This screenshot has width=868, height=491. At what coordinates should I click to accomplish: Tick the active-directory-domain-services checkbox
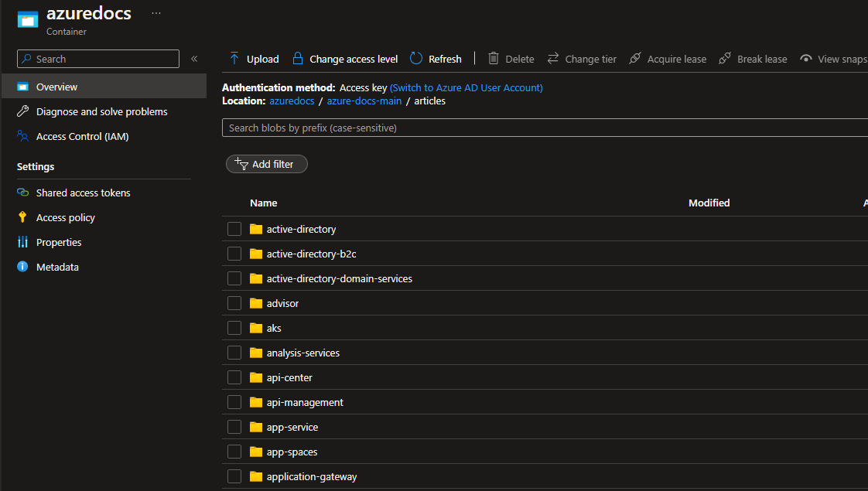234,278
